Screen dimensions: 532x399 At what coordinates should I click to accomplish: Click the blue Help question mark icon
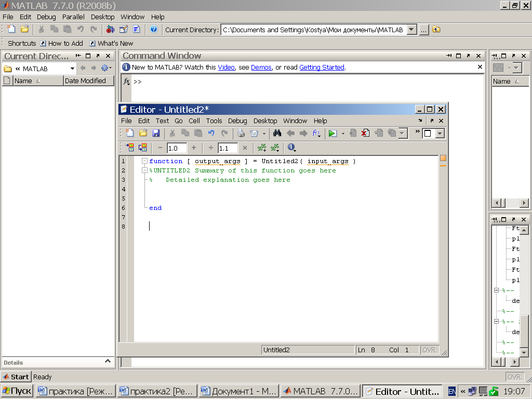click(154, 30)
